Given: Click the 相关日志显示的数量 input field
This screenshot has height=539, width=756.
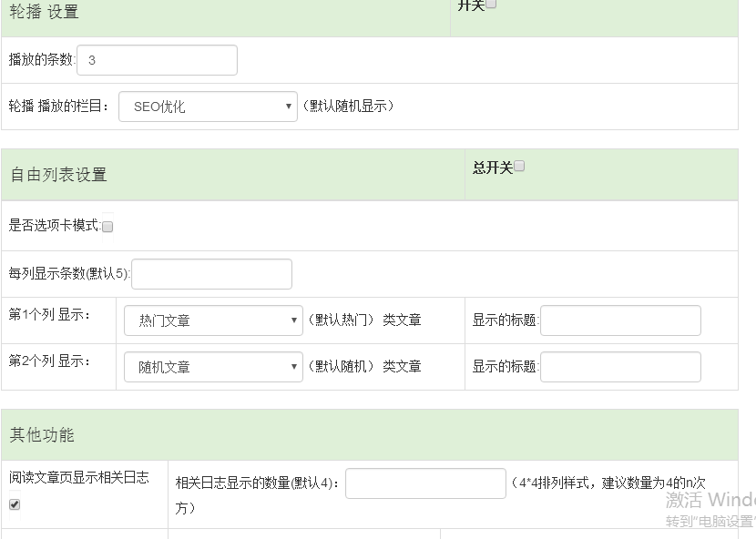Looking at the screenshot, I should (x=424, y=483).
